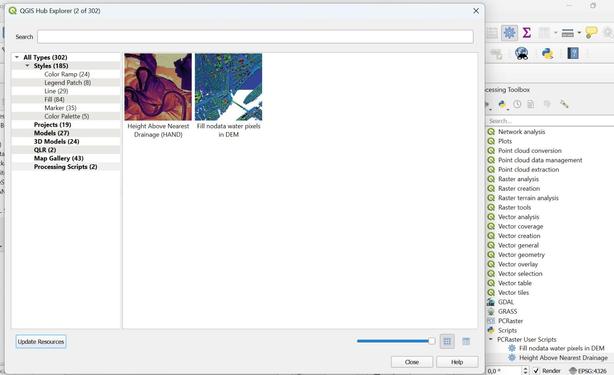Image resolution: width=614 pixels, height=375 pixels.
Task: Select QLR (2) category
Action: [45, 150]
